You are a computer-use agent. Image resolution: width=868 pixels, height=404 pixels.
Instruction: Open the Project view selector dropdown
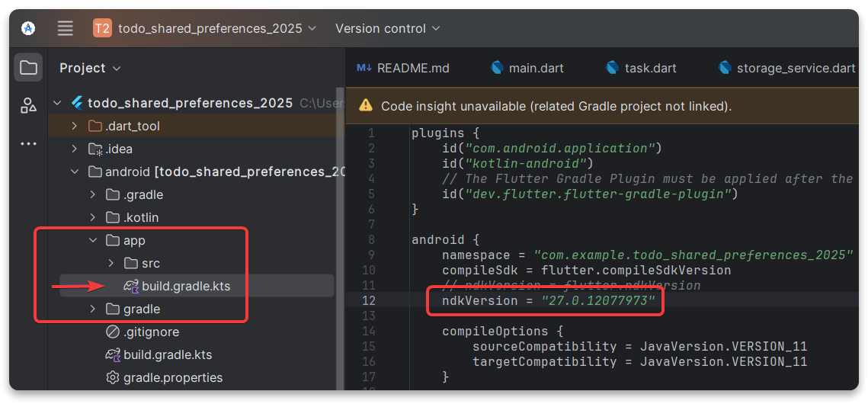coord(90,68)
